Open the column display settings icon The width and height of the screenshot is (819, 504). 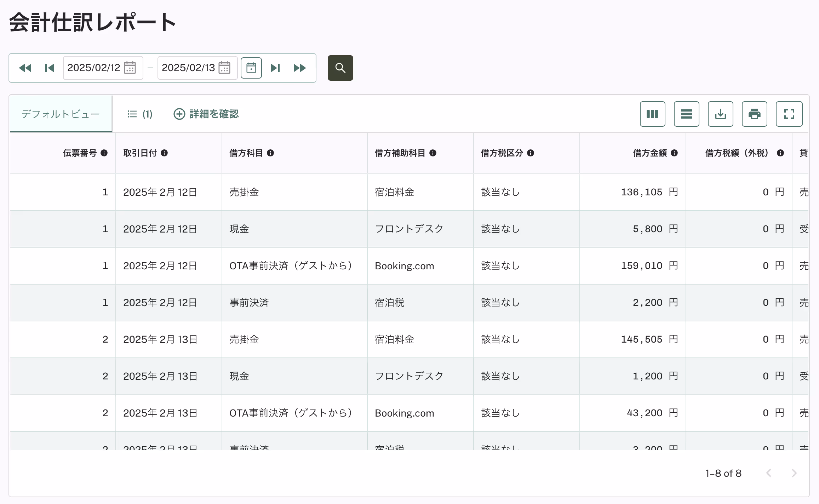point(652,114)
